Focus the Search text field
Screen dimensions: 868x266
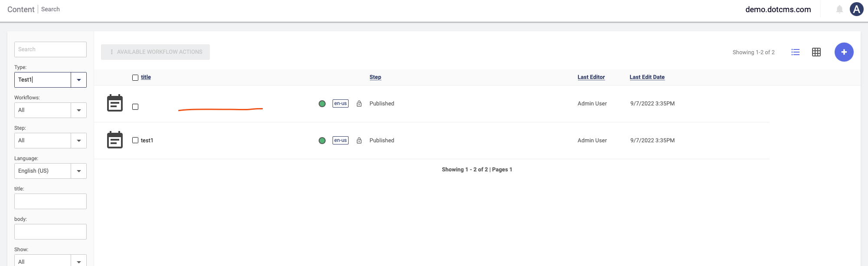[50, 49]
